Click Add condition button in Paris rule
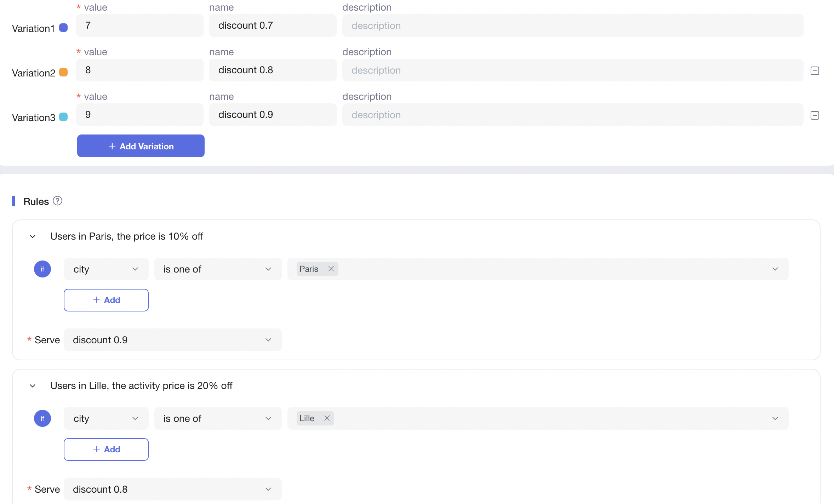 [x=106, y=300]
